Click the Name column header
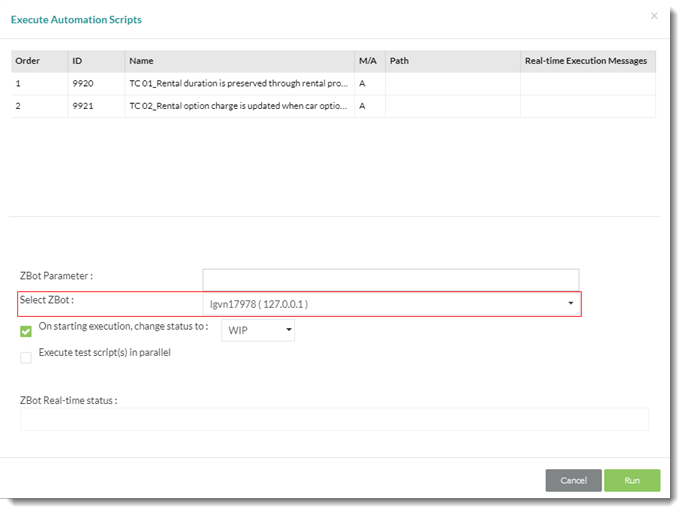This screenshot has width=685, height=515. click(x=141, y=61)
